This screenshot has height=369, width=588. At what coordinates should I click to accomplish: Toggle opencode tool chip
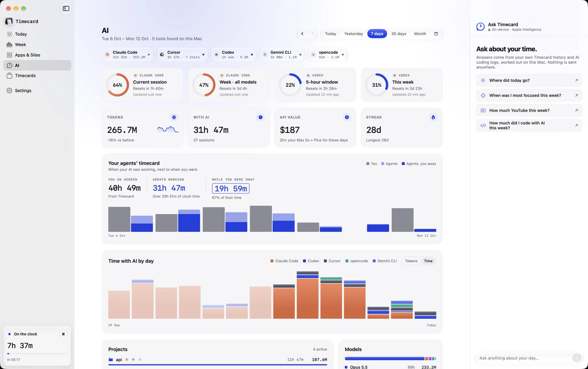tap(328, 55)
